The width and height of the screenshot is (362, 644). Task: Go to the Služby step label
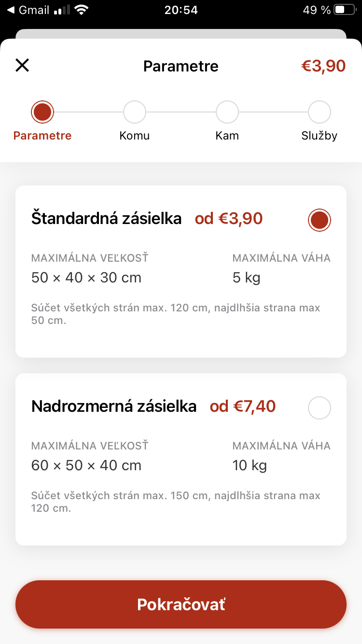point(320,136)
